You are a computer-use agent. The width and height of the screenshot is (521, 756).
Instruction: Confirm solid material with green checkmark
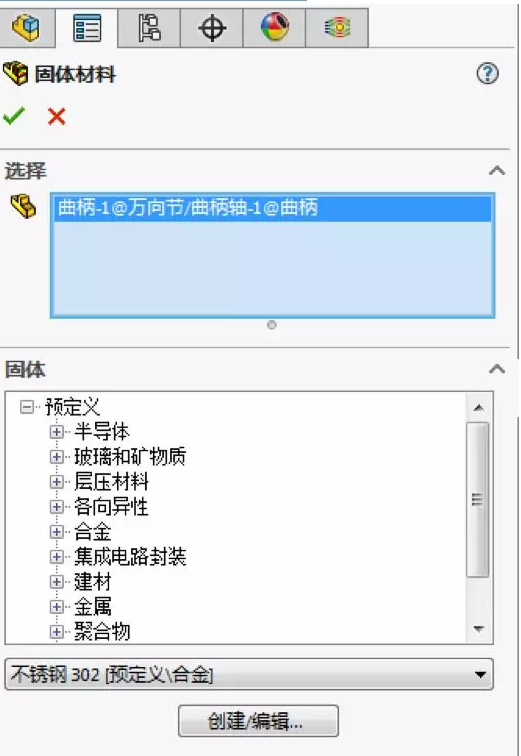[13, 116]
